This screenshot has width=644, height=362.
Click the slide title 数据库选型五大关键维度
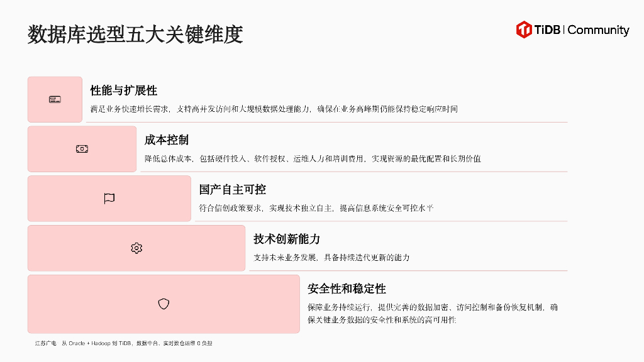[x=135, y=34]
